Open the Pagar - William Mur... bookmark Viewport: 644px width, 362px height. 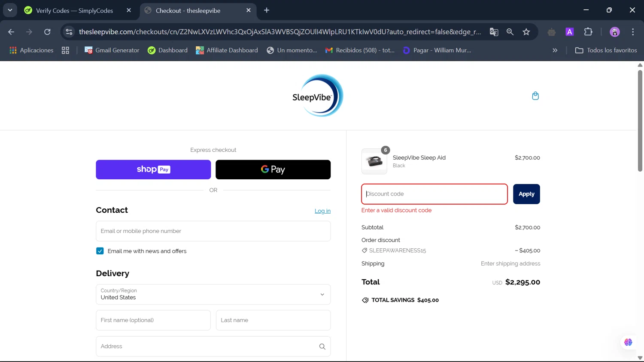click(437, 50)
